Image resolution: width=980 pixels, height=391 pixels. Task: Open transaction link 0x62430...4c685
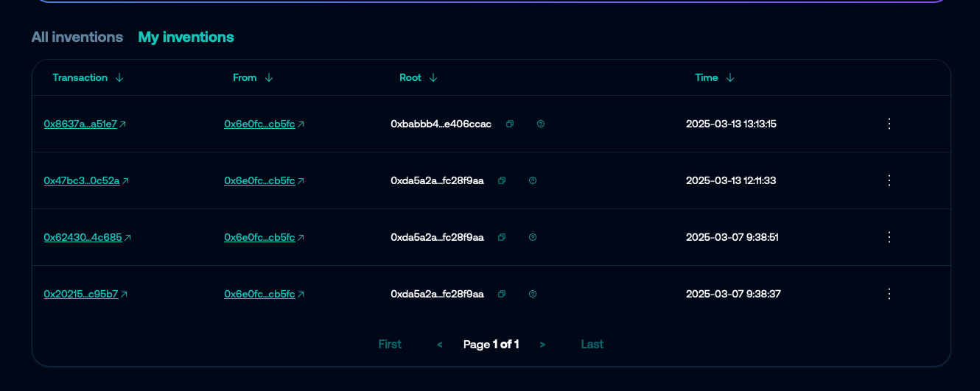coord(83,238)
